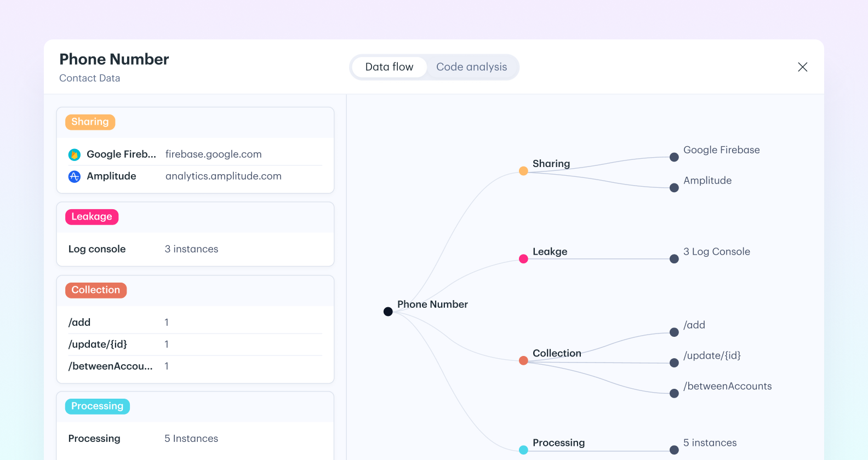Click the cyan Processing node dot
Image resolution: width=868 pixels, height=460 pixels.
523,450
